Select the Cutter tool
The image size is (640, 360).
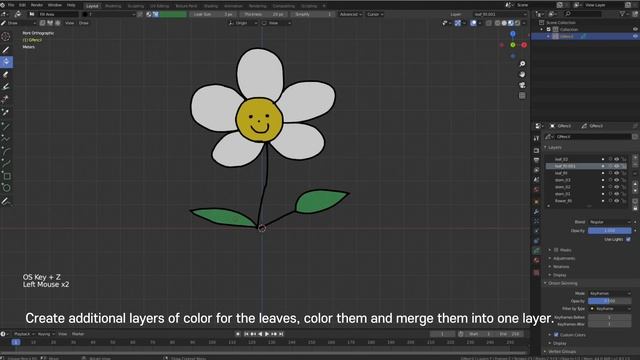[6, 99]
